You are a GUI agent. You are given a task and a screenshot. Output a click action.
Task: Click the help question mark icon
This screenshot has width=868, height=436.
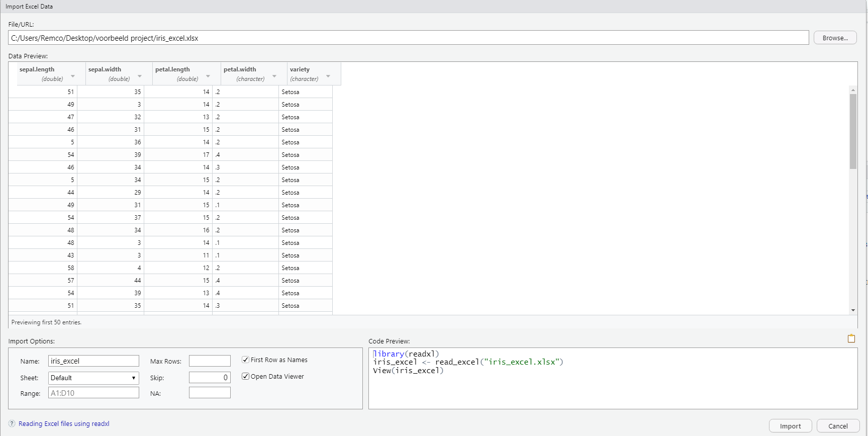[12, 424]
